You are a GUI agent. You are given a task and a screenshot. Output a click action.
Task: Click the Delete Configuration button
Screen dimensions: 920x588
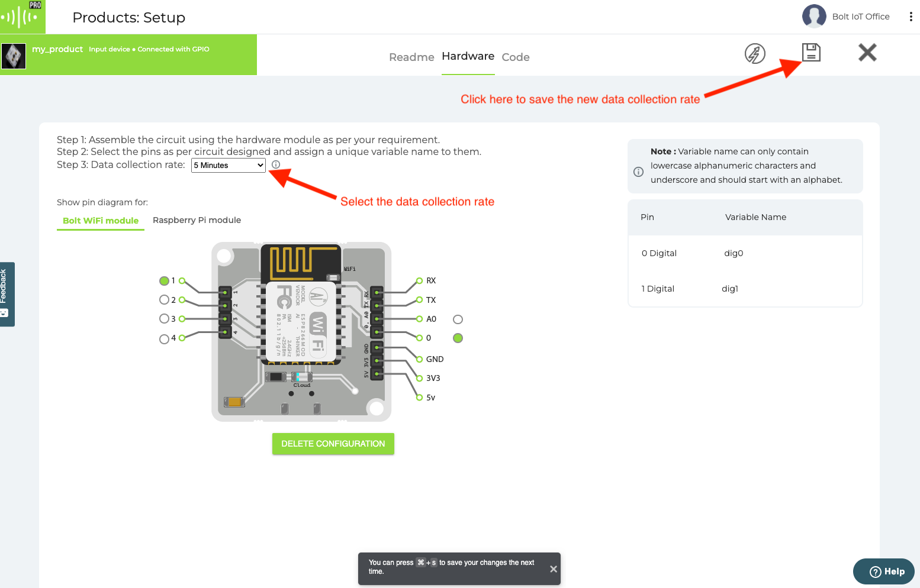tap(333, 444)
